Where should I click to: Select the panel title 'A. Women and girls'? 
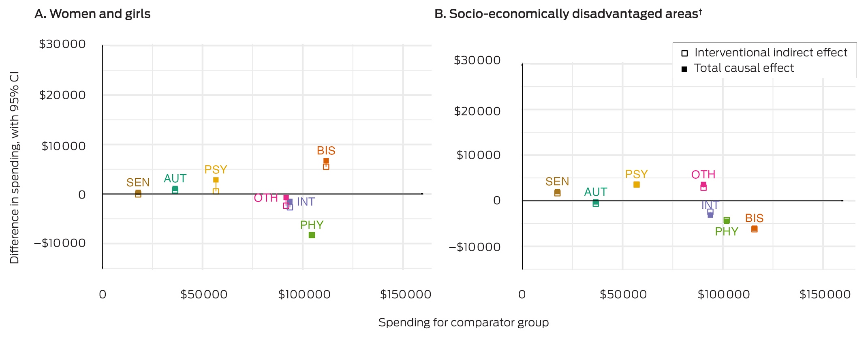click(92, 14)
